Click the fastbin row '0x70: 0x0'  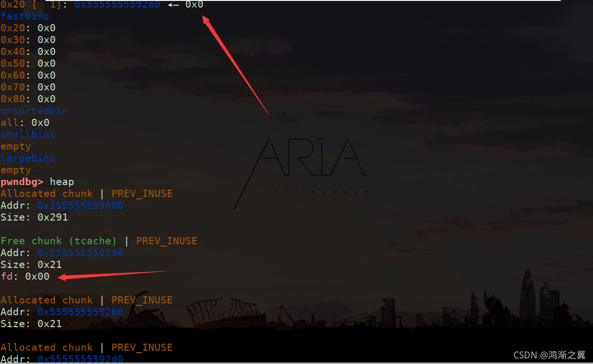tap(28, 87)
